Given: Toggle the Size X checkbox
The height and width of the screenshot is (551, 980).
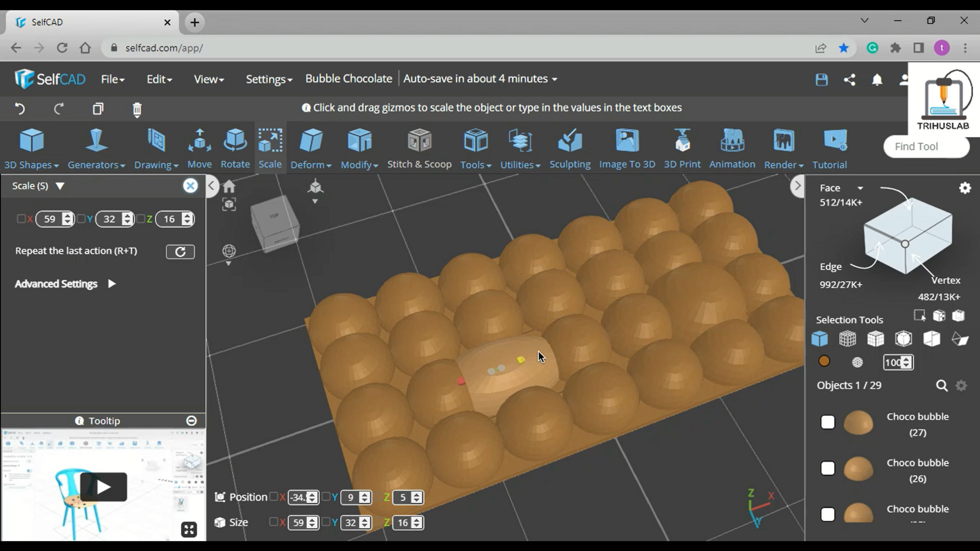Looking at the screenshot, I should (274, 522).
